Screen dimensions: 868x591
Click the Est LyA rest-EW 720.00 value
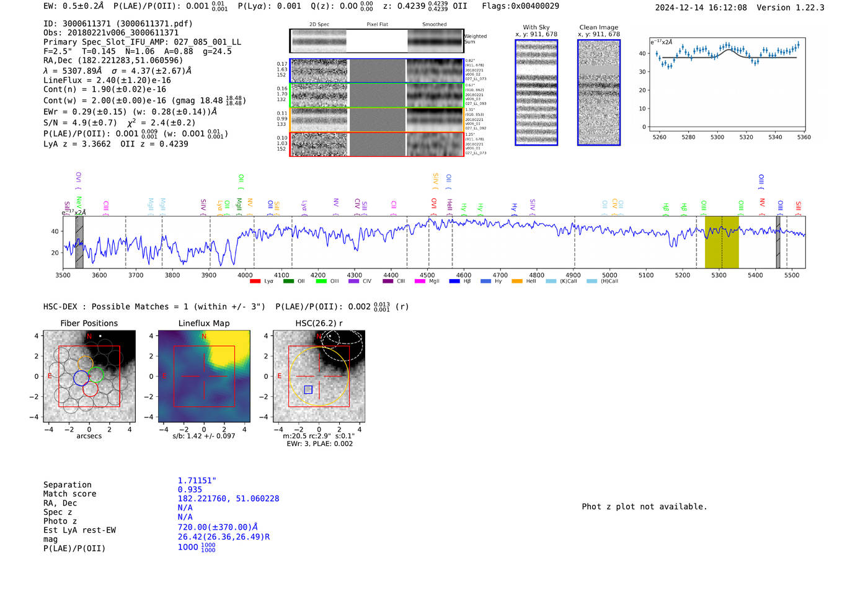218,527
